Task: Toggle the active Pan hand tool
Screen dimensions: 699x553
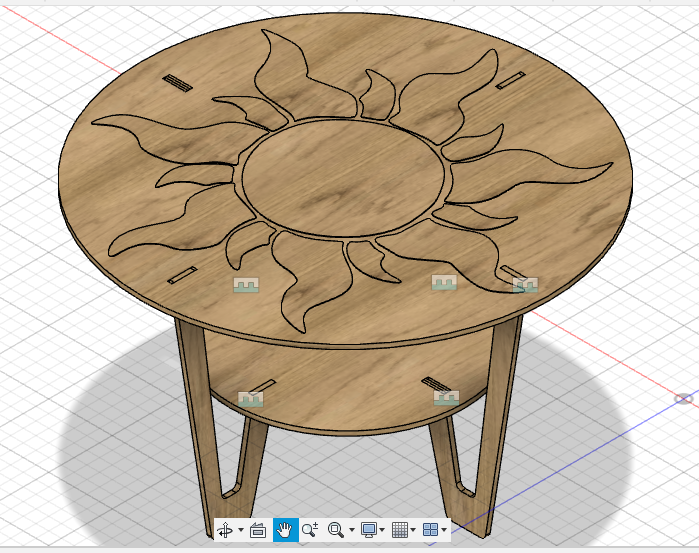Action: [x=285, y=530]
